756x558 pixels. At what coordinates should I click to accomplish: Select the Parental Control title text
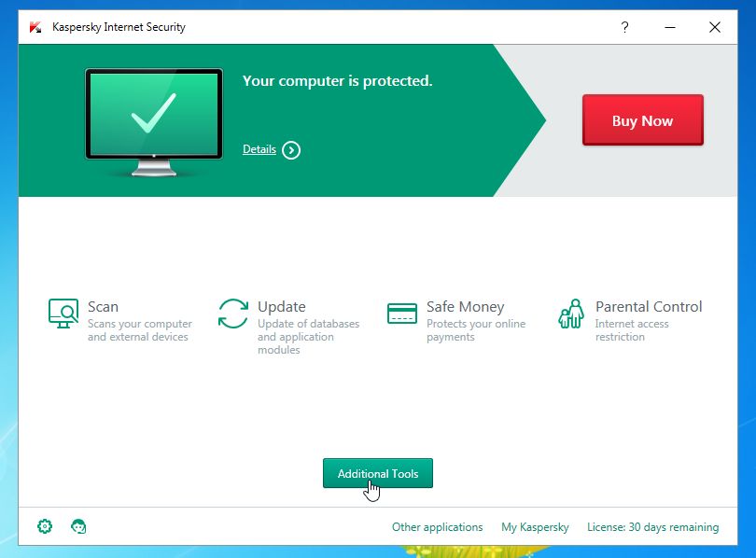click(649, 306)
